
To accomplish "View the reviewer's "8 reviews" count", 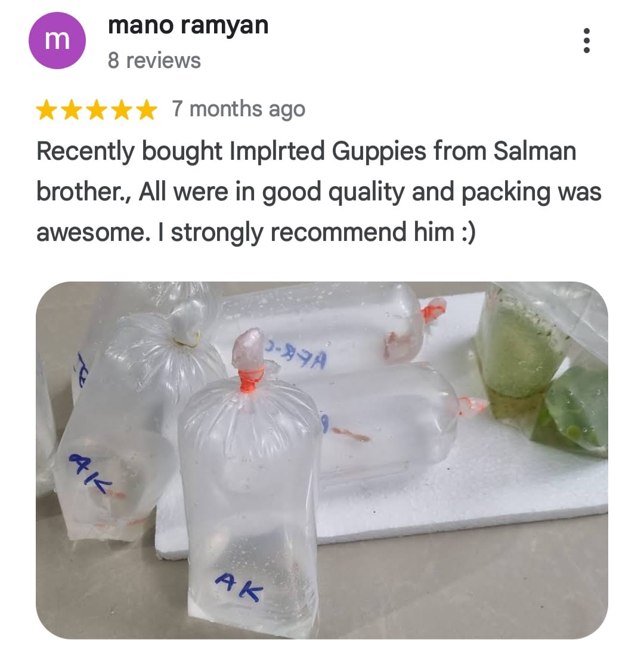I will 154,61.
